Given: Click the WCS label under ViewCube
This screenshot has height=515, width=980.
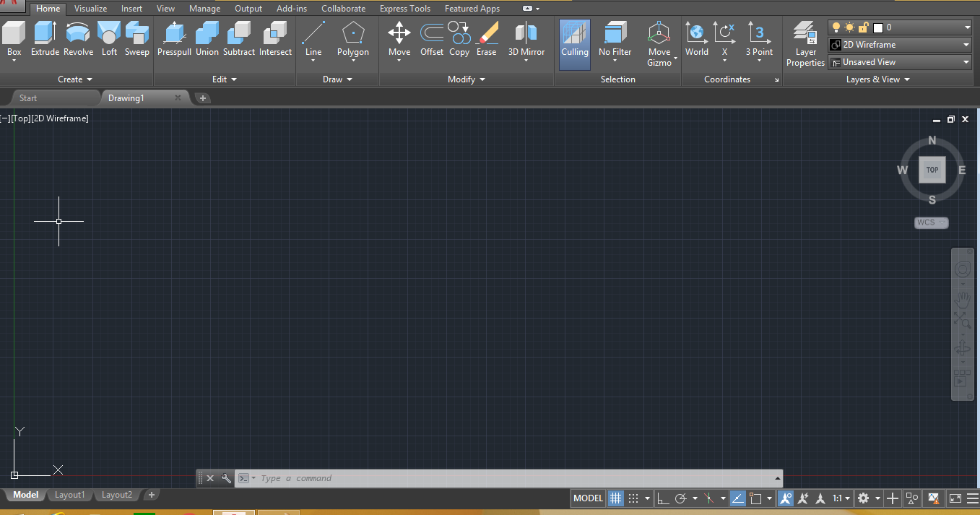Looking at the screenshot, I should pos(931,222).
